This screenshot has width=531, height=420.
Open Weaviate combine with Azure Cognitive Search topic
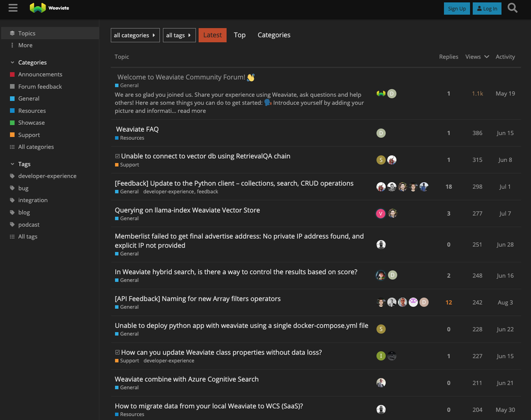tap(186, 379)
